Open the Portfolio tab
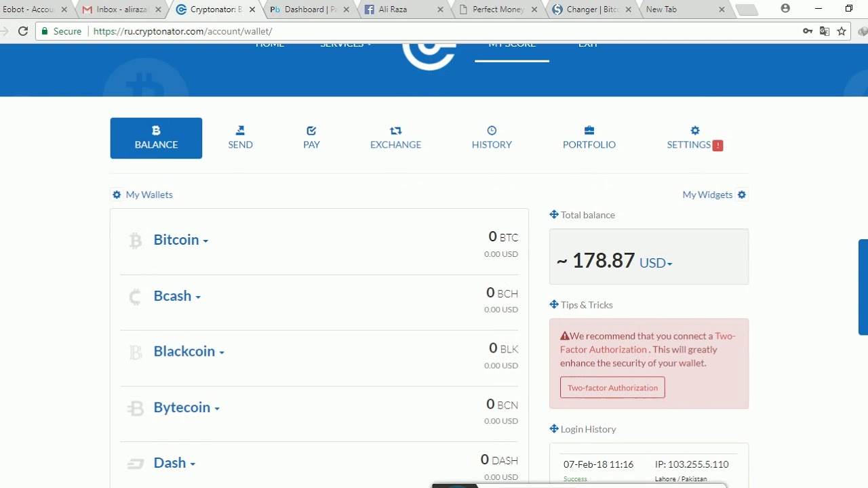The width and height of the screenshot is (868, 488). coord(589,138)
